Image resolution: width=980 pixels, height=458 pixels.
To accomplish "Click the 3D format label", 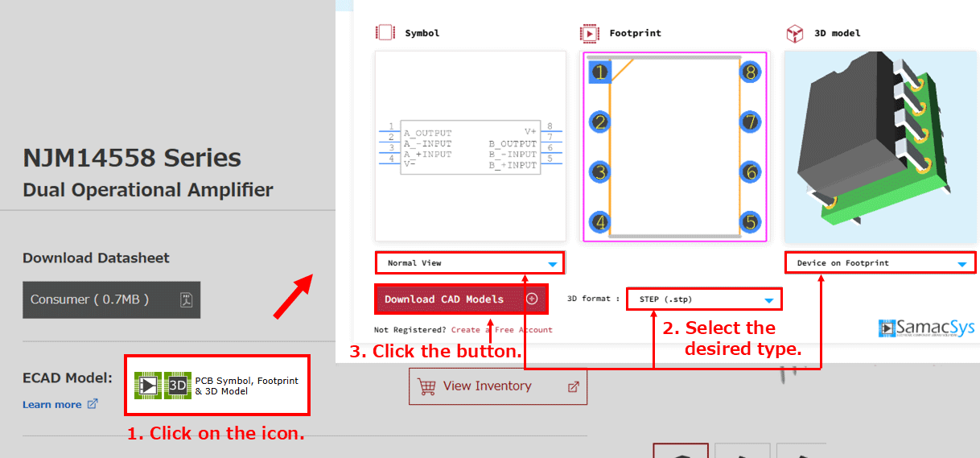I will 593,299.
